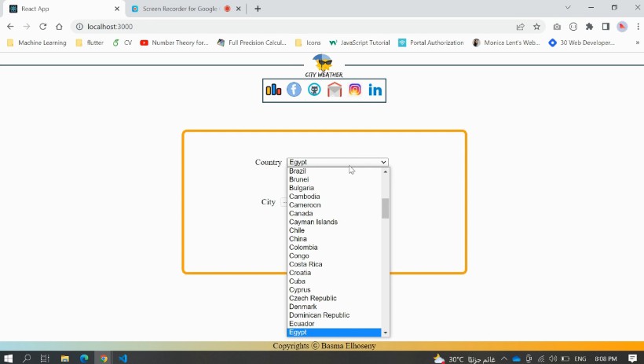Reload the localhost page
The height and width of the screenshot is (364, 644).
point(42,26)
